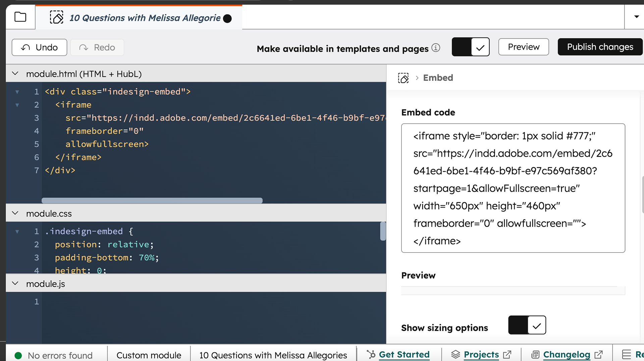This screenshot has width=644, height=361.
Task: Select the 10 Questions with Melissa Allegorie tab
Action: point(145,18)
